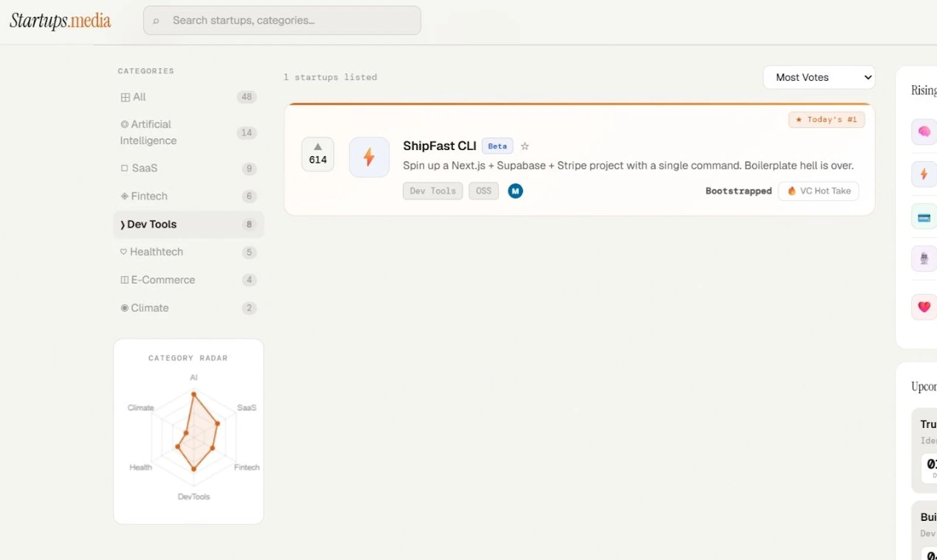Image resolution: width=937 pixels, height=560 pixels.
Task: Click the red heart icon in Rising panel
Action: point(924,307)
